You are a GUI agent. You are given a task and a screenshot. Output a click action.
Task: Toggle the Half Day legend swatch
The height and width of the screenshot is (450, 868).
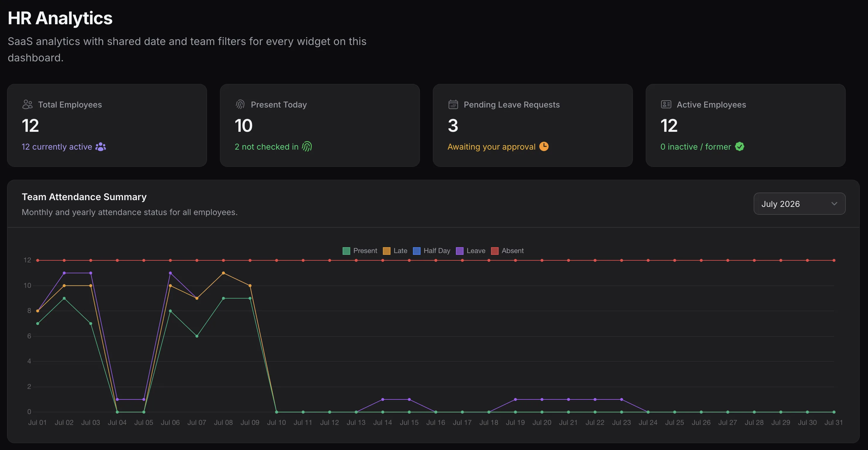[x=417, y=251]
